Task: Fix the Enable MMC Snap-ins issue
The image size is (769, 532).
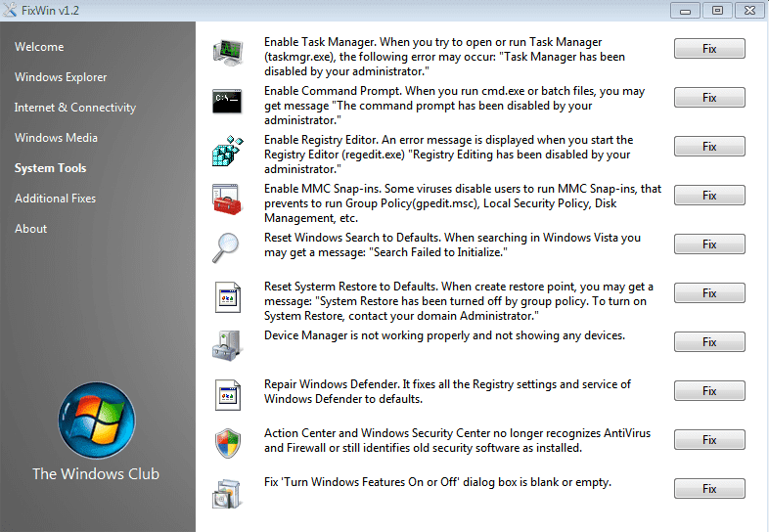Action: pos(709,196)
